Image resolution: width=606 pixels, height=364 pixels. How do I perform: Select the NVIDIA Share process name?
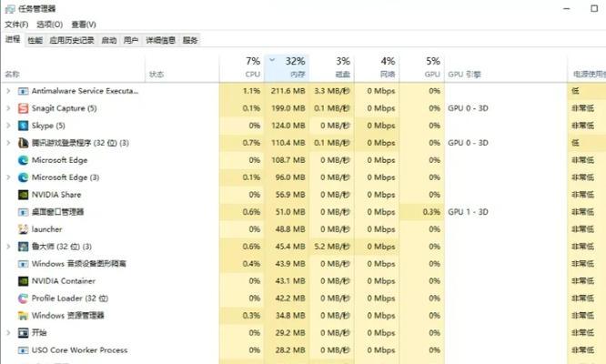[x=56, y=195]
